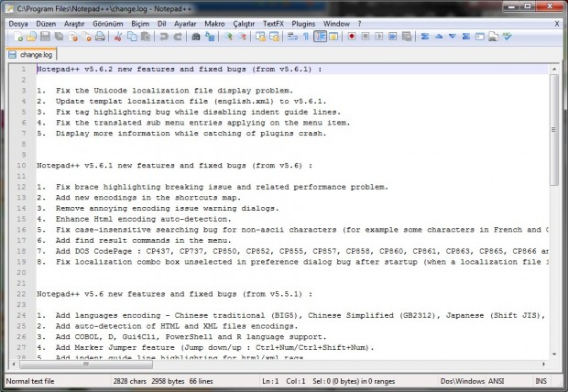The height and width of the screenshot is (392, 568).
Task: Click the blue up-triangle toolbar icon
Action: point(439,37)
